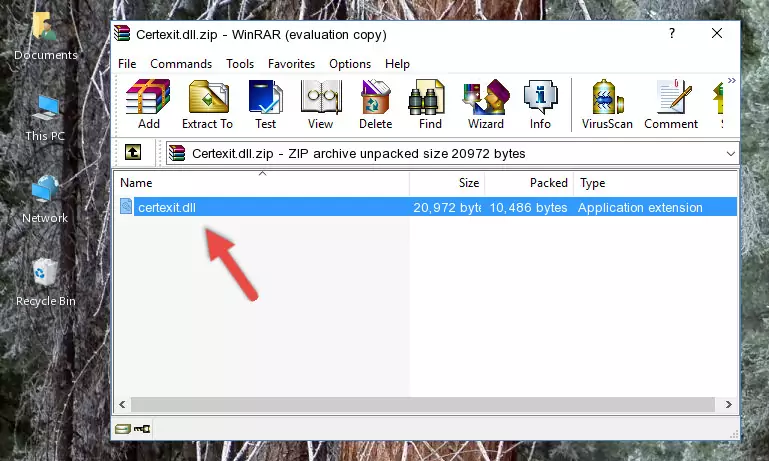Click the archive path address field
The width and height of the screenshot is (769, 461).
click(x=452, y=154)
